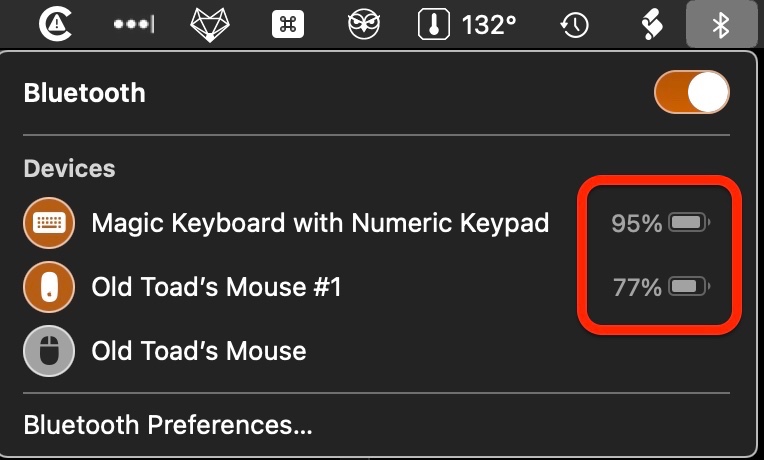Viewport: 764px width, 460px height.
Task: Click the icon left of Bluetooth symbol
Action: coord(652,25)
